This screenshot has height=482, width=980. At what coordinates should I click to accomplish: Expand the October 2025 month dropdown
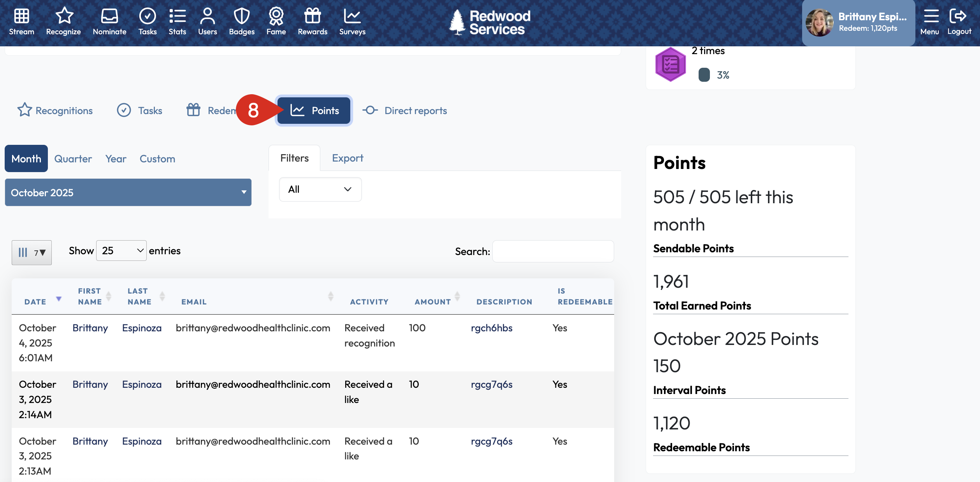[x=128, y=192]
